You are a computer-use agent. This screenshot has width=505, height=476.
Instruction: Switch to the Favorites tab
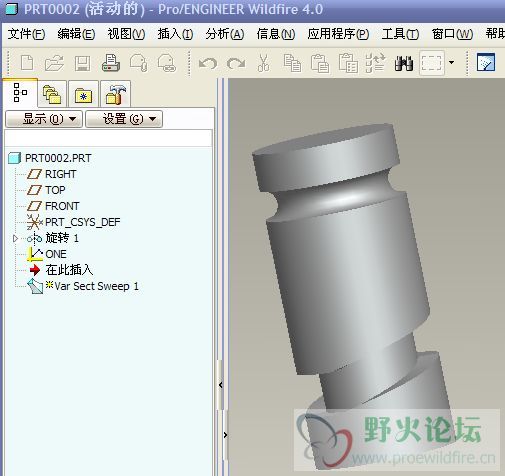click(x=83, y=94)
